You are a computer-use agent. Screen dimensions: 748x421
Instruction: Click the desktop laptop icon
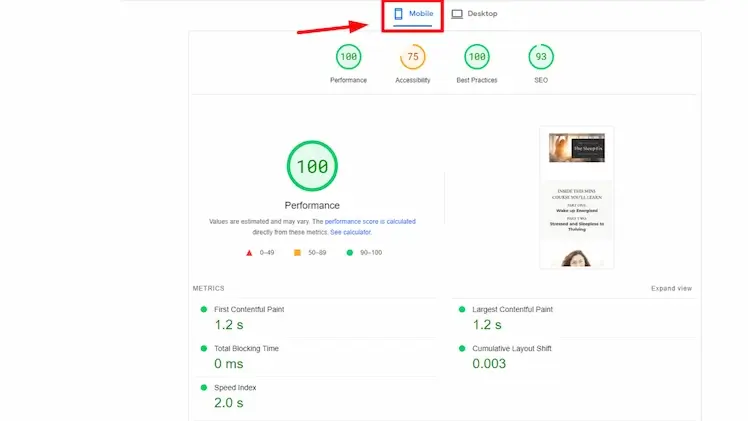[457, 14]
